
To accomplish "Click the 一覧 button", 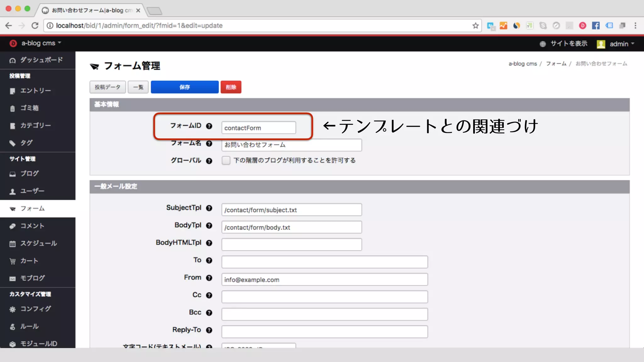I will (138, 87).
